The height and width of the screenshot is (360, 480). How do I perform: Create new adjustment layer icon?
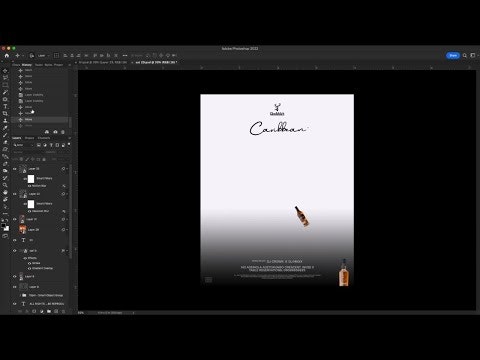42,311
